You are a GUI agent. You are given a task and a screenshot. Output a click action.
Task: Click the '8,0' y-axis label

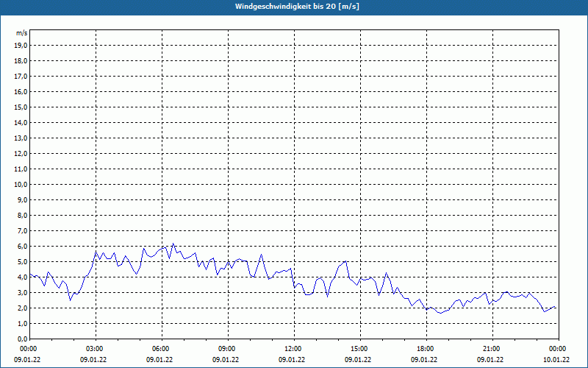(22, 215)
